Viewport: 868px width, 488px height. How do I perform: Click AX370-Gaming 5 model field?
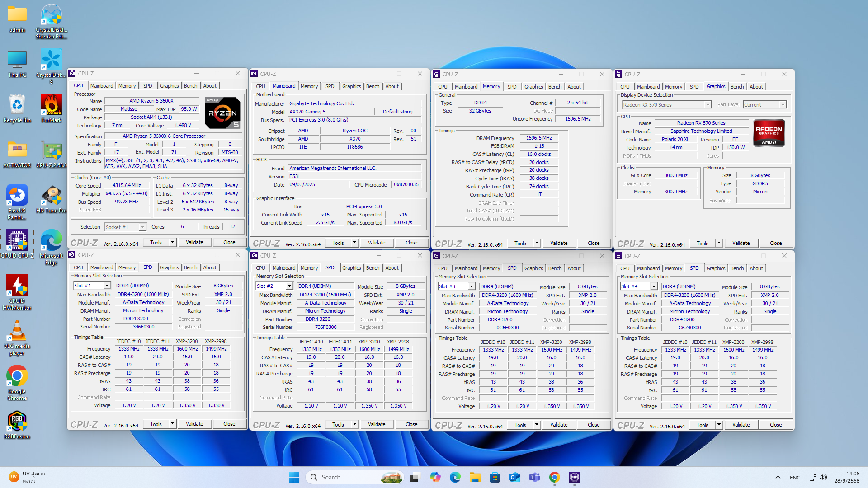[x=330, y=112]
